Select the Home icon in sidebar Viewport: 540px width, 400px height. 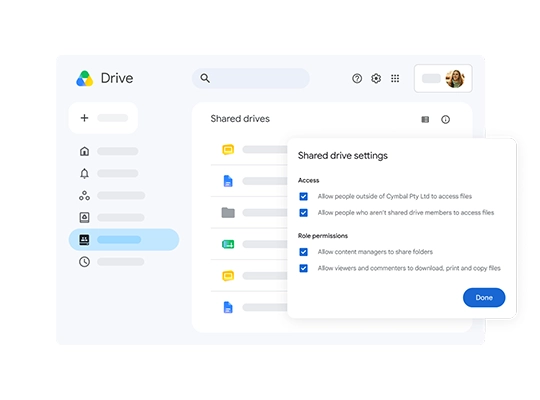[x=84, y=151]
